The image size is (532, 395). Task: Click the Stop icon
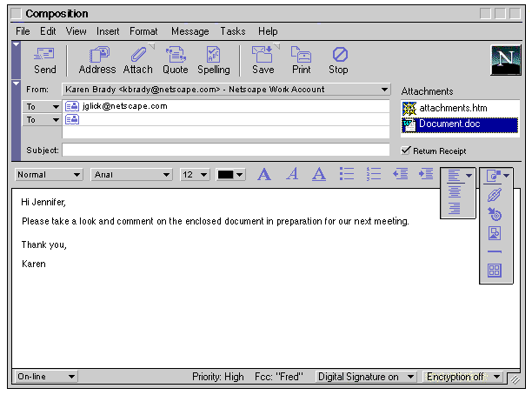(338, 59)
